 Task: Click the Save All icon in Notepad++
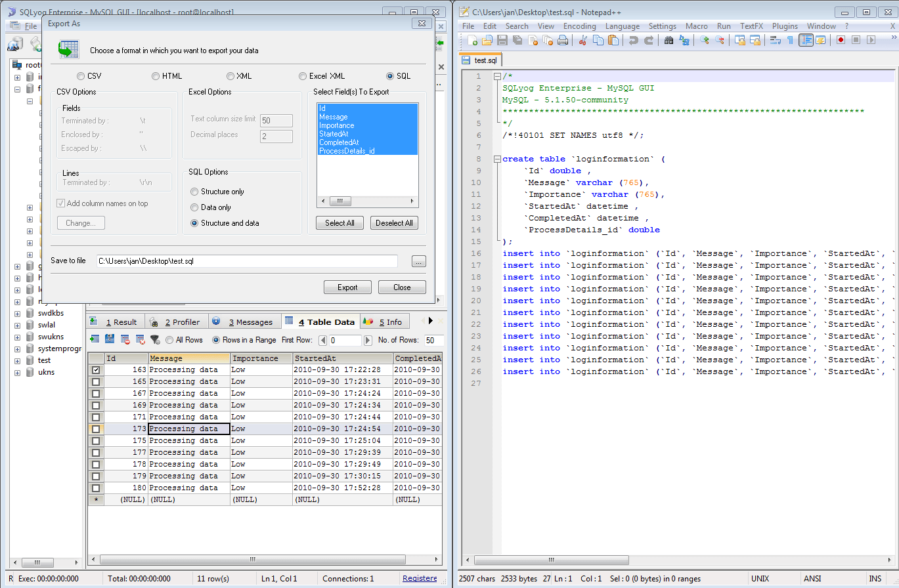(517, 40)
